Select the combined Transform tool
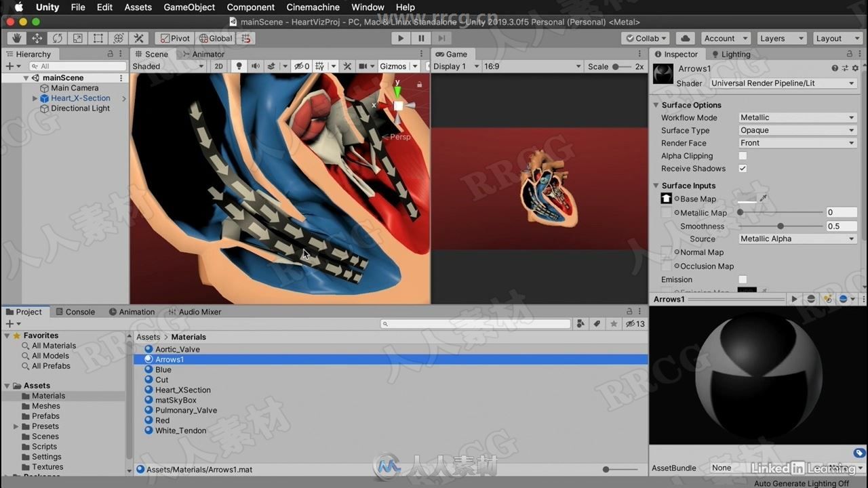This screenshot has width=868, height=488. coord(118,39)
